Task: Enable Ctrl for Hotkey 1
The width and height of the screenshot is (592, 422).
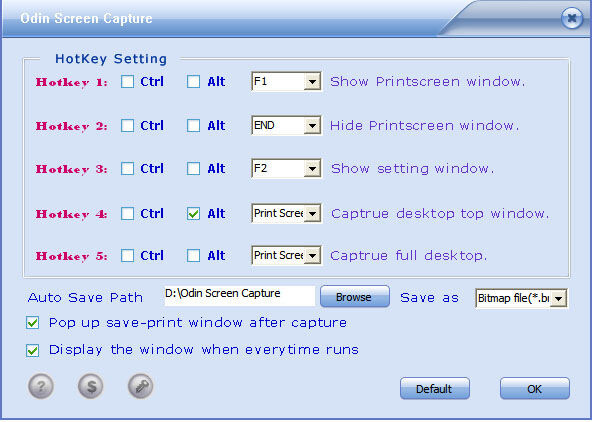Action: tap(127, 82)
